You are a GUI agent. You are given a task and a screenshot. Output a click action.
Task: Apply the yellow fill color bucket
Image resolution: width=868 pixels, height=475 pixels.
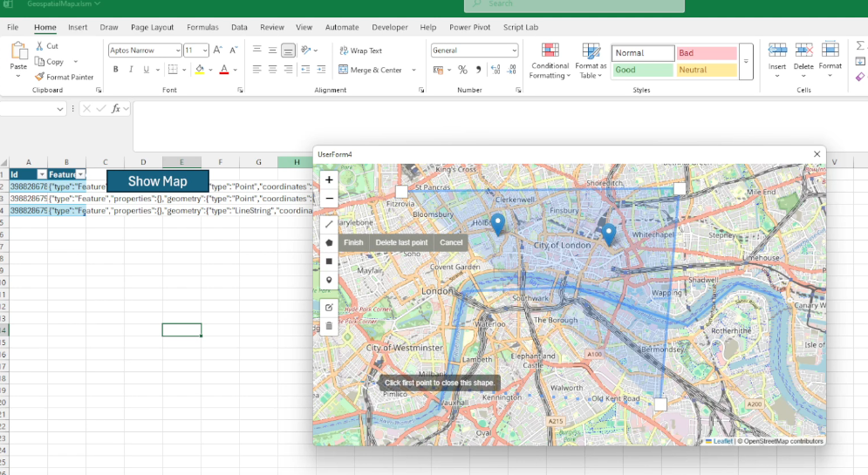coord(200,70)
